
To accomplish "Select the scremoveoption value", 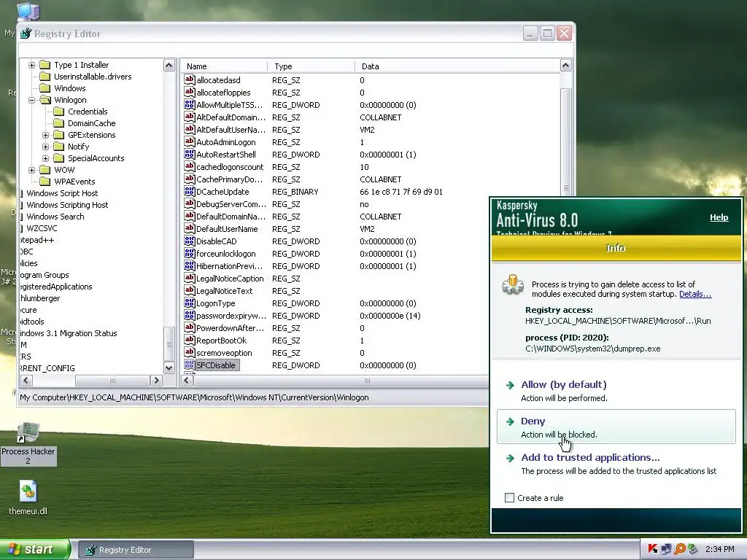I will click(x=224, y=352).
